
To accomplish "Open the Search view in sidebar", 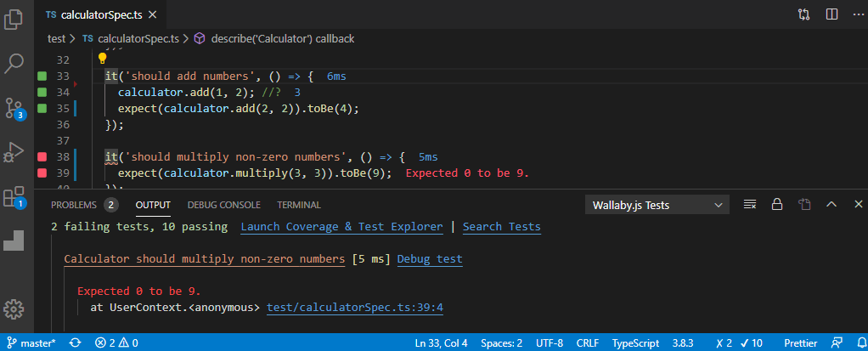I will 14,64.
